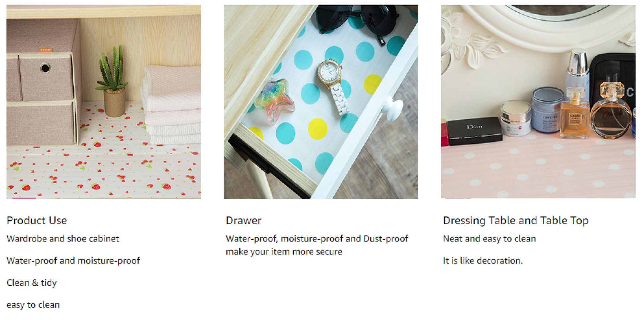Click the Dust-proof drawer description text

point(317,239)
